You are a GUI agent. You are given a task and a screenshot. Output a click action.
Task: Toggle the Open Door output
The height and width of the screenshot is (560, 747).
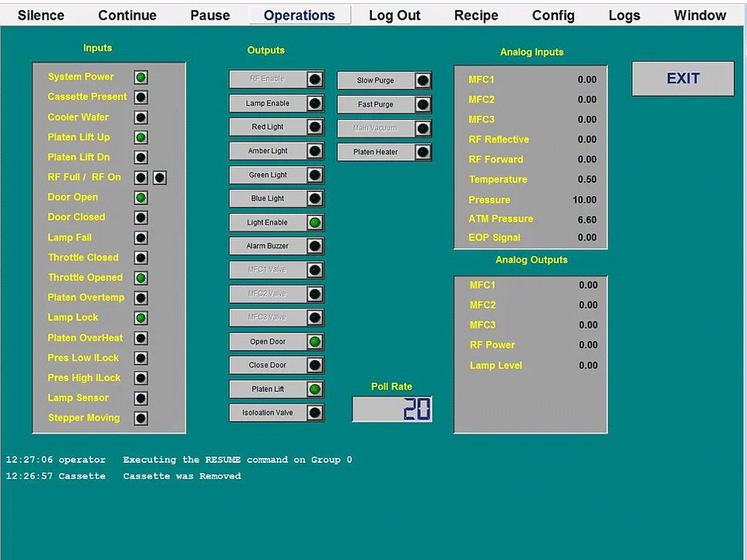click(276, 341)
